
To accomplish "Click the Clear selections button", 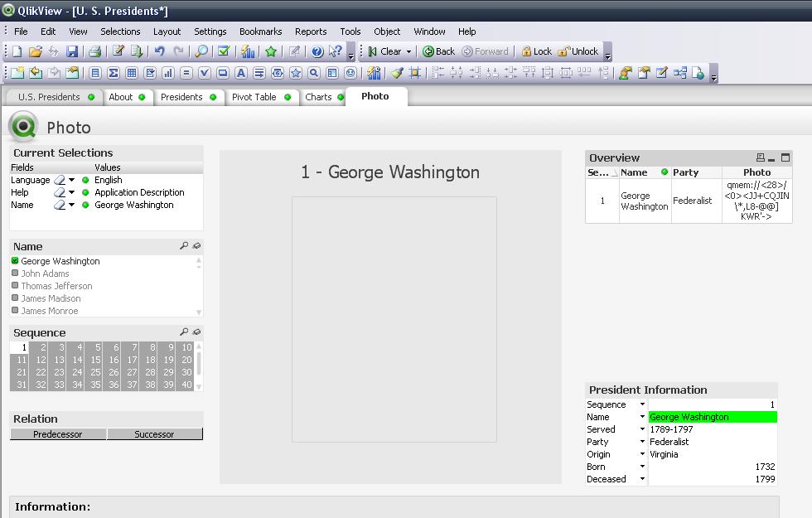I will pyautogui.click(x=384, y=51).
